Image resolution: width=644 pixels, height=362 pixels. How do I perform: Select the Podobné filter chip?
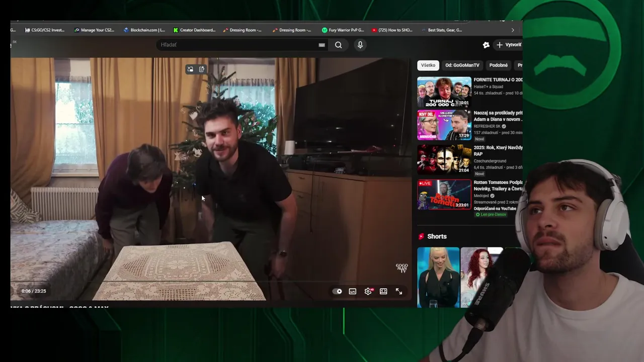[499, 65]
